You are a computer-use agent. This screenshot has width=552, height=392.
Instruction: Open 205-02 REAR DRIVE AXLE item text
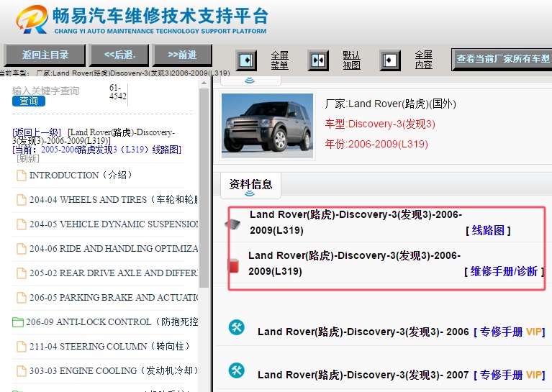point(114,273)
